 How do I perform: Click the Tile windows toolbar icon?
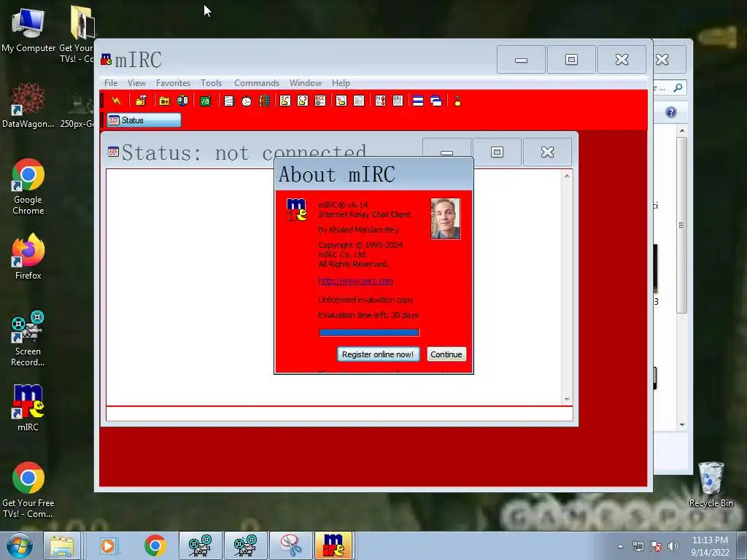point(418,101)
